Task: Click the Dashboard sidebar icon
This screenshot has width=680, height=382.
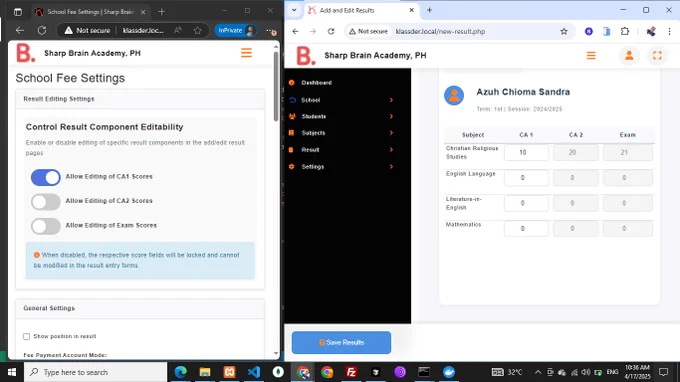Action: (291, 82)
